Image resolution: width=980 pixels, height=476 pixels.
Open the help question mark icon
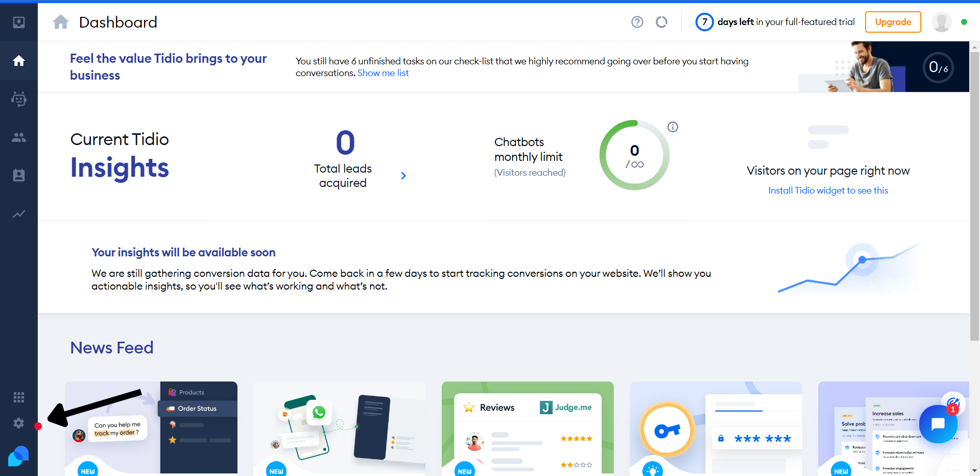click(637, 22)
